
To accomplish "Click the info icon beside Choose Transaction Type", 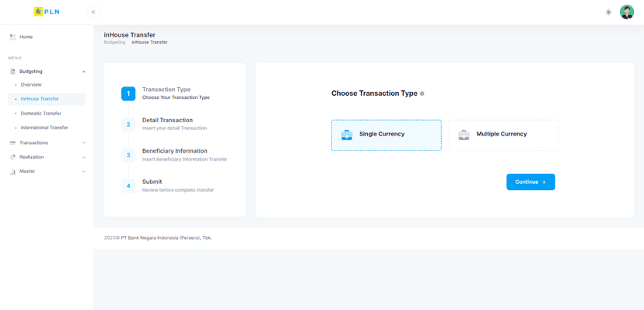I will pyautogui.click(x=422, y=93).
